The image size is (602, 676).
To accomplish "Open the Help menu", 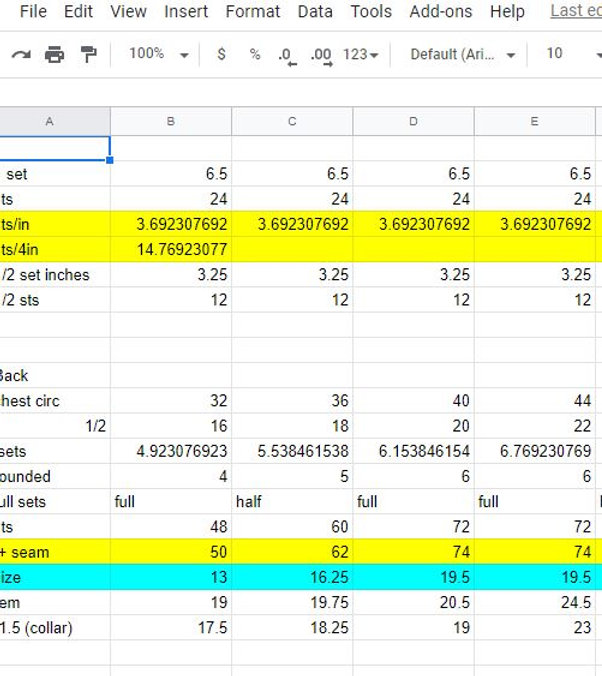I will [x=507, y=11].
